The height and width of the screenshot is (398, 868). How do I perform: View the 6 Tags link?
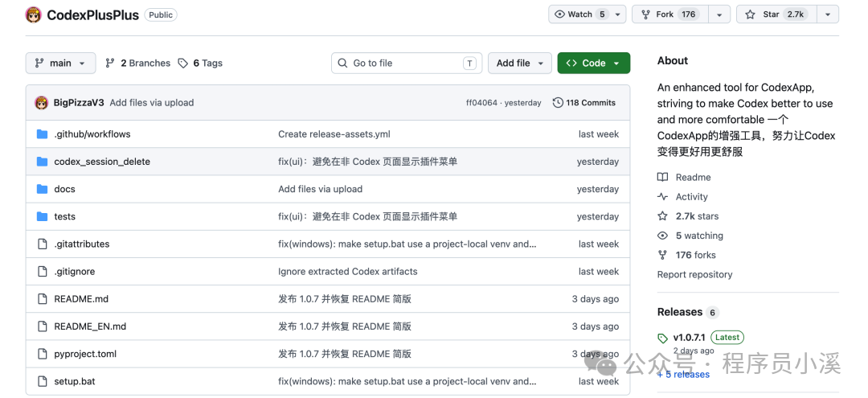pos(200,63)
